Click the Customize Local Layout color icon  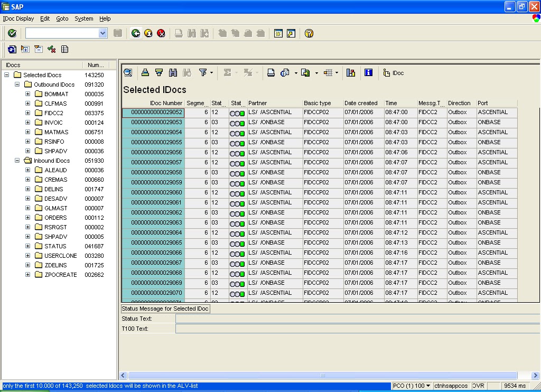click(x=536, y=18)
